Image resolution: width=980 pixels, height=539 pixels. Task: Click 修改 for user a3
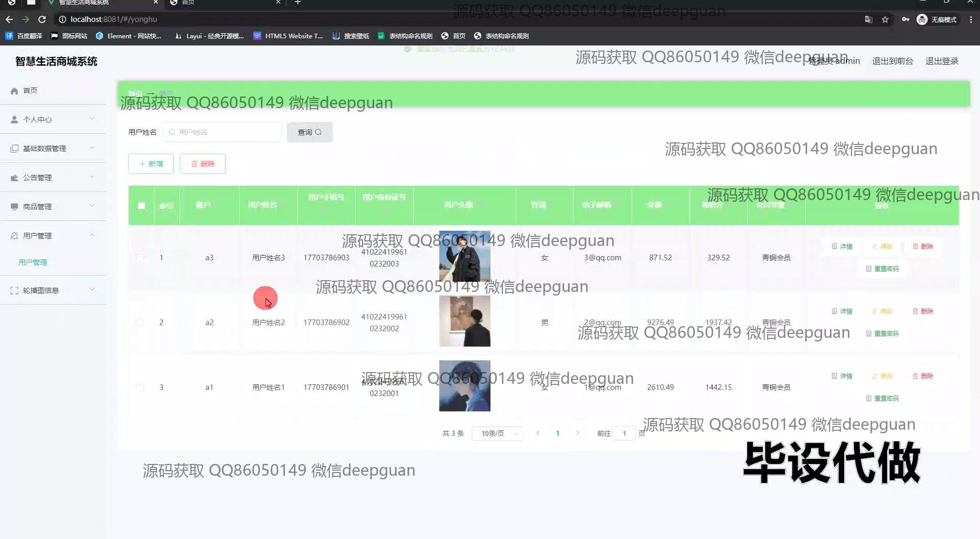(883, 247)
